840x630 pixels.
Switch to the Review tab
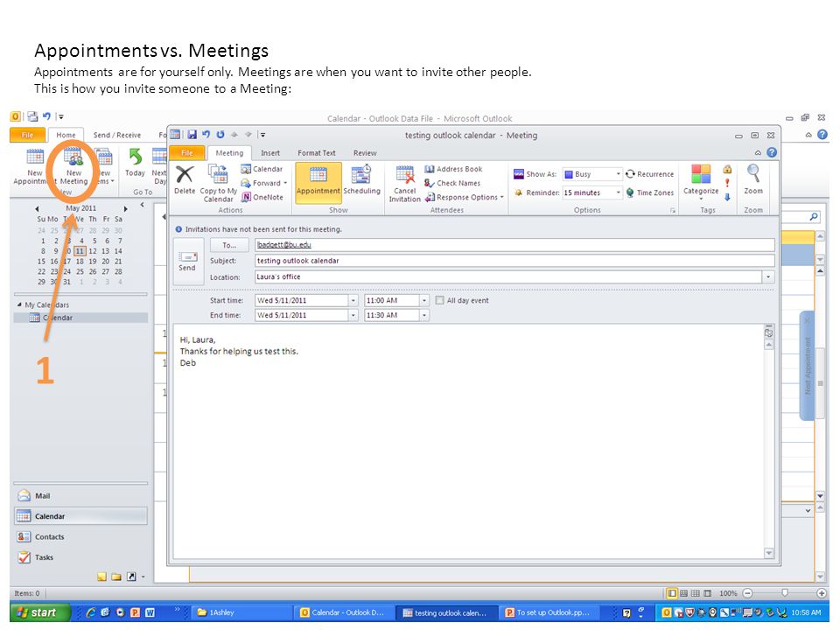pos(365,153)
